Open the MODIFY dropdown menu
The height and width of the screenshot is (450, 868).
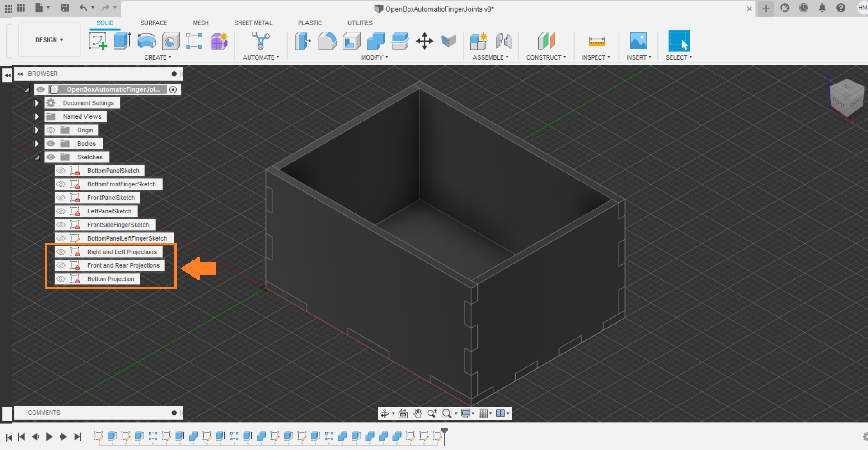click(x=375, y=57)
